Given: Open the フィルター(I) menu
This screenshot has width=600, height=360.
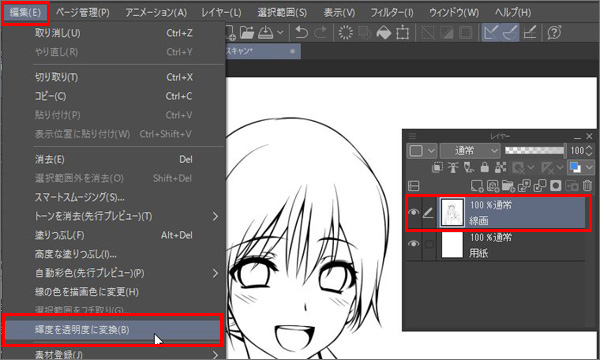Looking at the screenshot, I should pyautogui.click(x=392, y=13).
